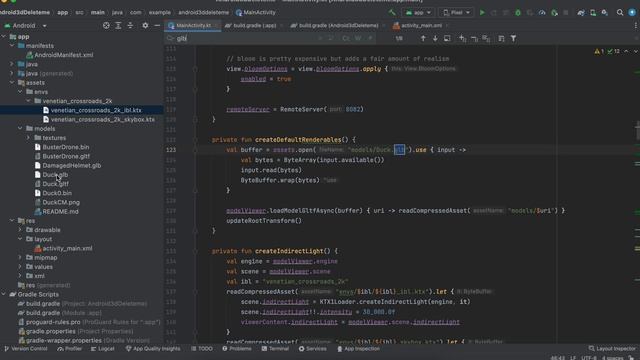Click the account avatar icon at top right
Screen dimensions: 640x360
point(632,13)
